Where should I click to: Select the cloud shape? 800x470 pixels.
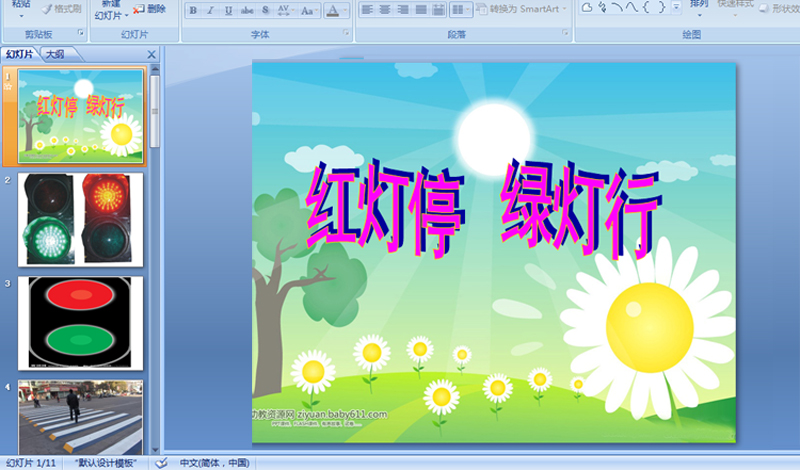[x=587, y=7]
